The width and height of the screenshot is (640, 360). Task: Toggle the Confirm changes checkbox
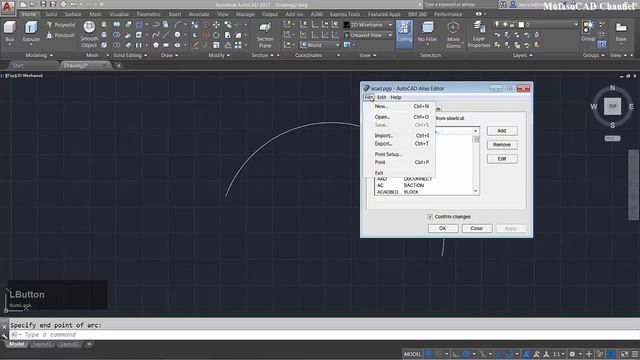coord(430,216)
